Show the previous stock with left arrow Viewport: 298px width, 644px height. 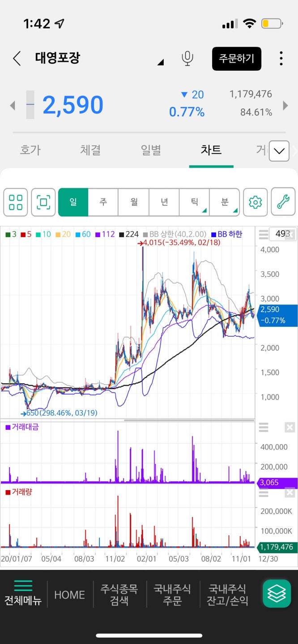(13, 106)
